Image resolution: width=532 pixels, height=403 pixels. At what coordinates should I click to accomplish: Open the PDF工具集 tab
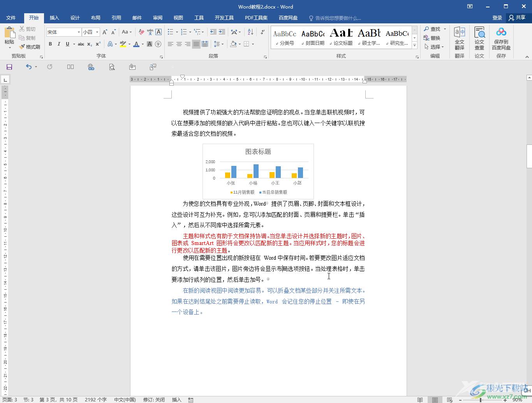click(x=256, y=18)
